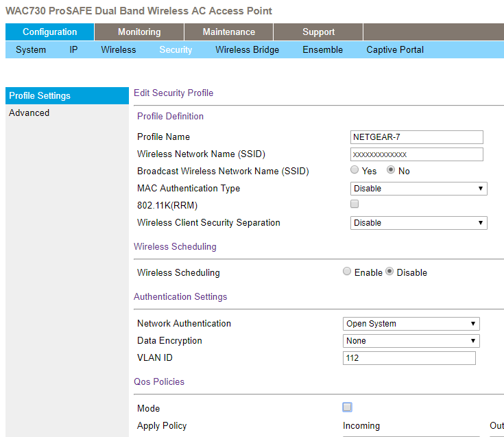This screenshot has height=437, width=504.
Task: Select Profile Settings in the sidebar
Action: [67, 95]
